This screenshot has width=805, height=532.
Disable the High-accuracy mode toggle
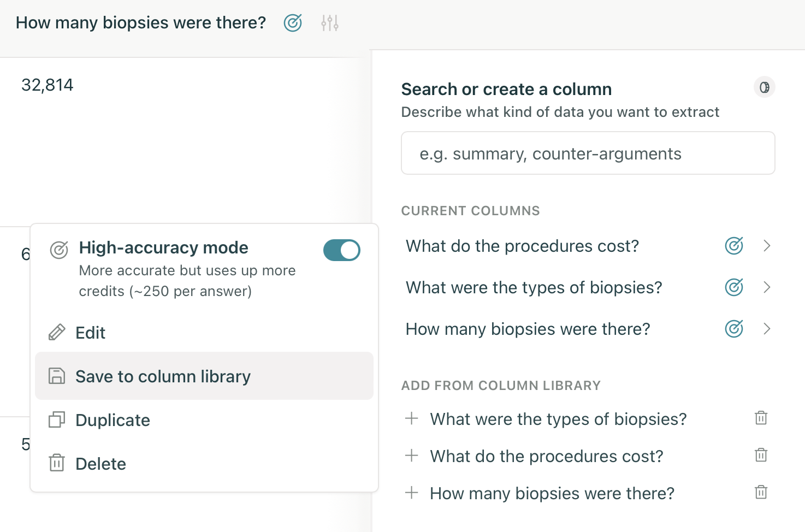click(x=341, y=250)
